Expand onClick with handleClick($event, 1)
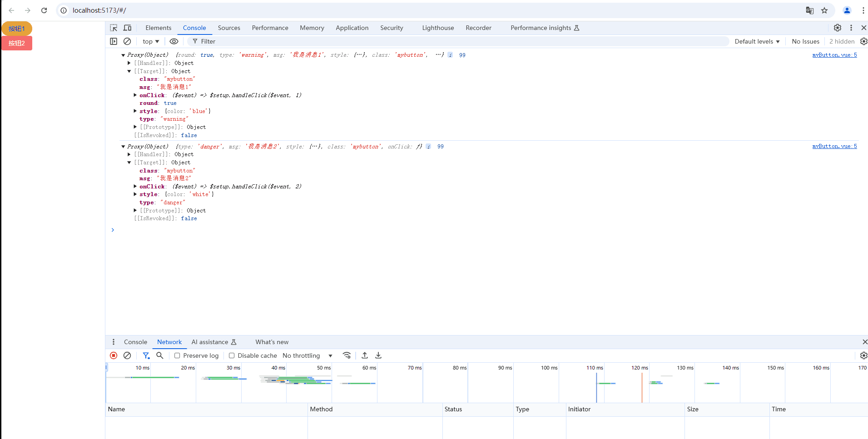 pos(135,95)
